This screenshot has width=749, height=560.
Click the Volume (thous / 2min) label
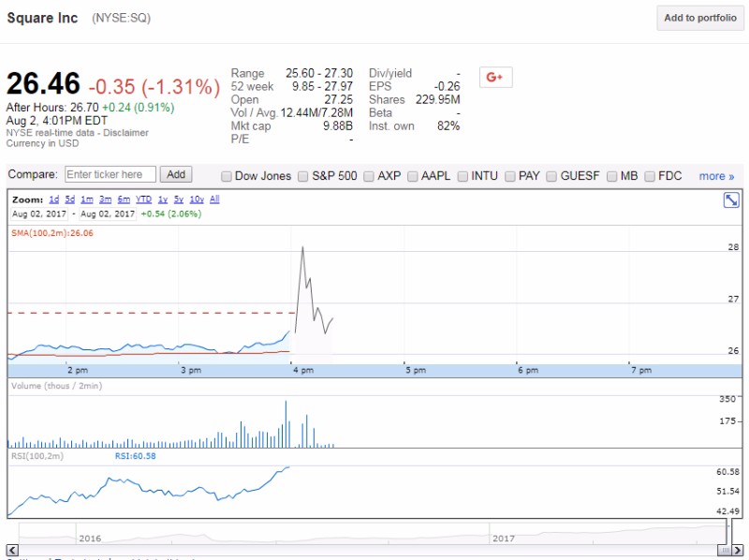pyautogui.click(x=56, y=386)
